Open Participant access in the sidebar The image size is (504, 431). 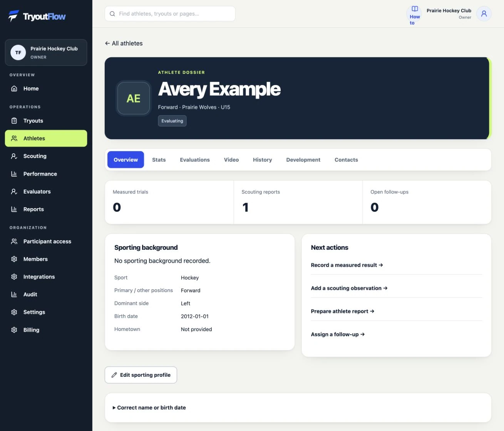pos(46,242)
